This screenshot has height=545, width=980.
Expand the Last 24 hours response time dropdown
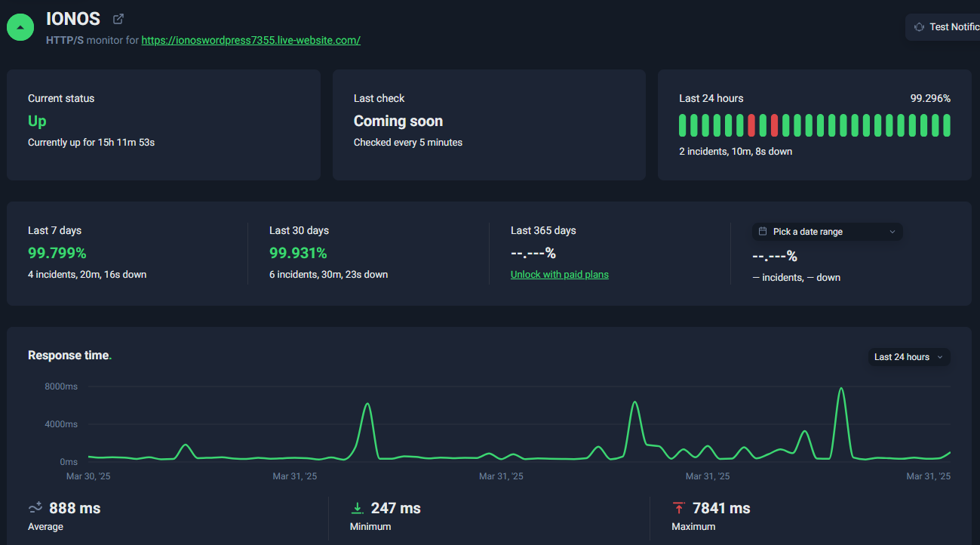(909, 357)
